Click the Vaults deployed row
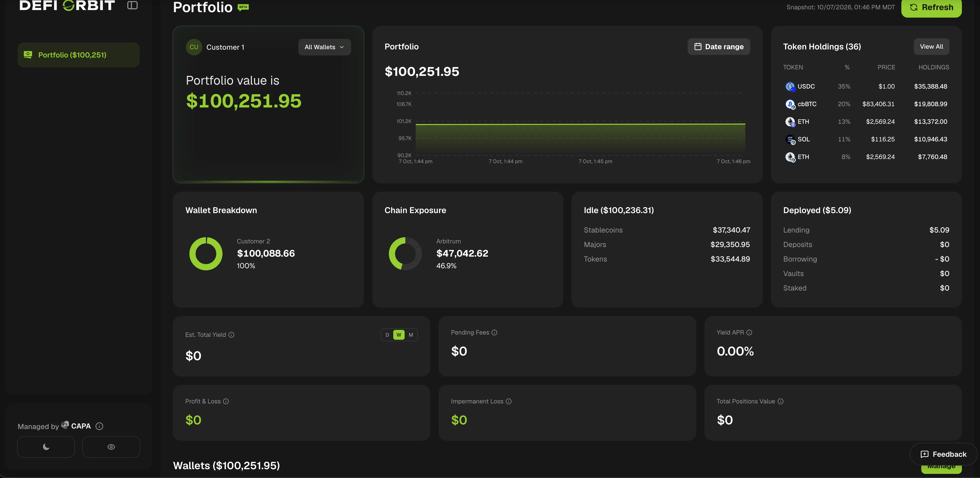Screen dimensions: 980x478 tap(866, 273)
